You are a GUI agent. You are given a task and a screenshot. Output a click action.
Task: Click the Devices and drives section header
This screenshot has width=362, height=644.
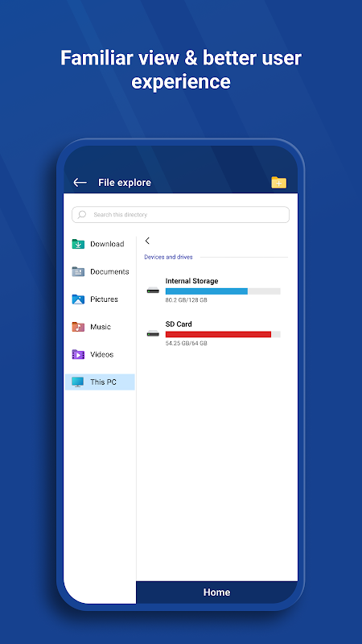tap(168, 257)
